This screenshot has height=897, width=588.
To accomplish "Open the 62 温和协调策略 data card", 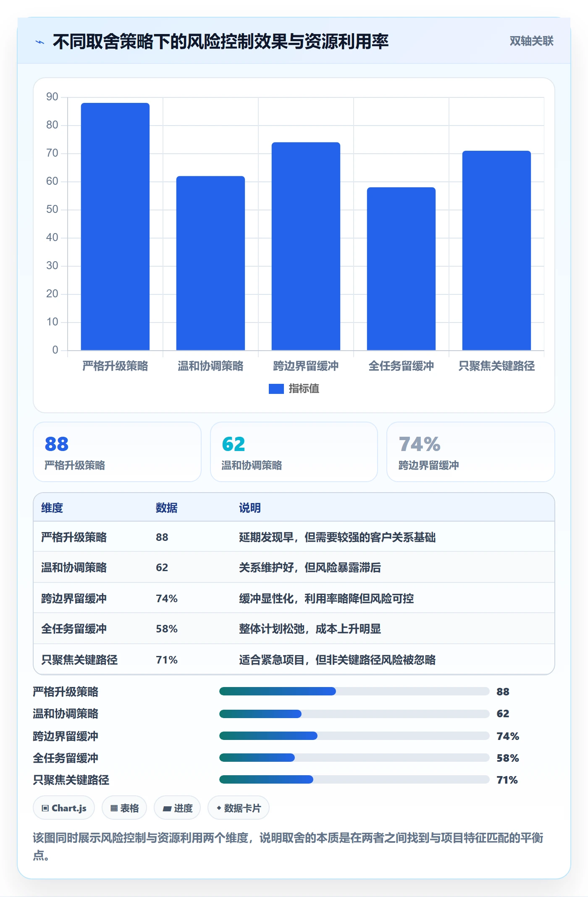I will coord(294,452).
